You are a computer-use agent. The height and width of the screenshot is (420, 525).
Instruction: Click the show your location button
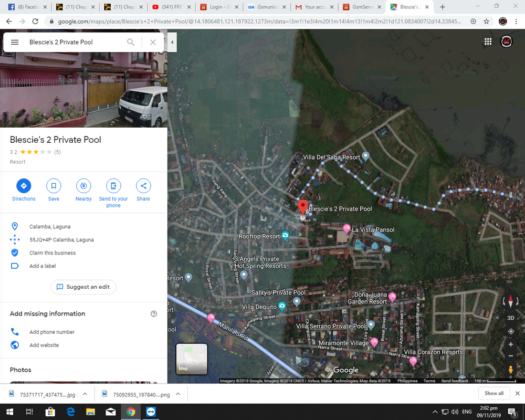(511, 332)
